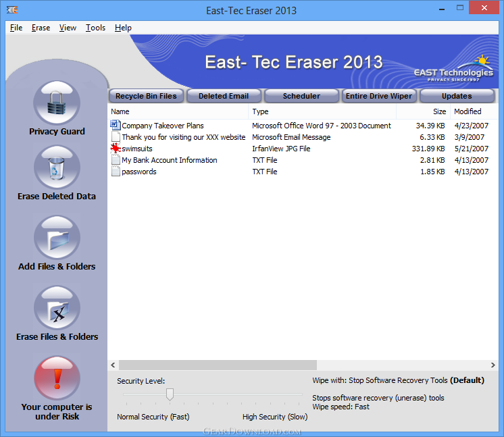Screen dimensions: 504x437
Task: Click the Erase Files & Folders label
Action: tap(57, 337)
